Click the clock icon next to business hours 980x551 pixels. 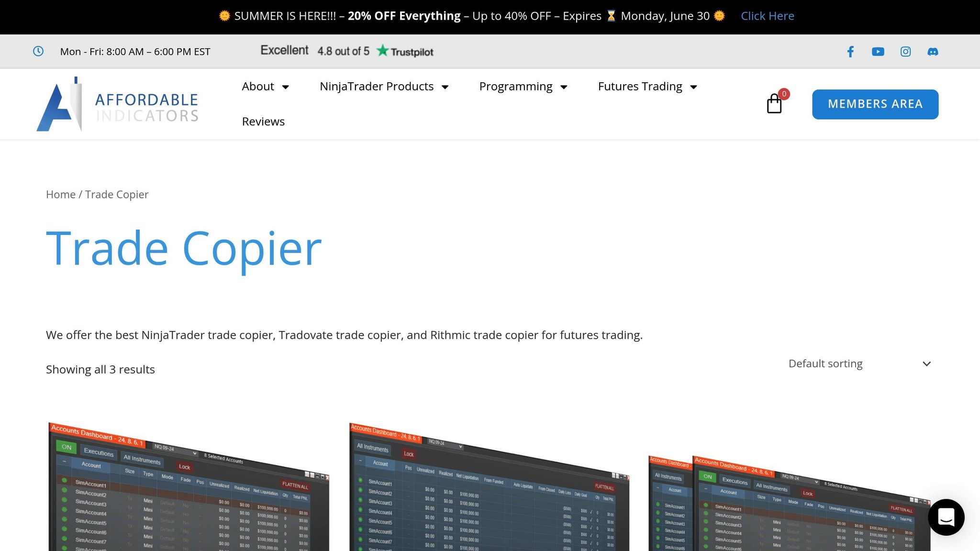[38, 51]
